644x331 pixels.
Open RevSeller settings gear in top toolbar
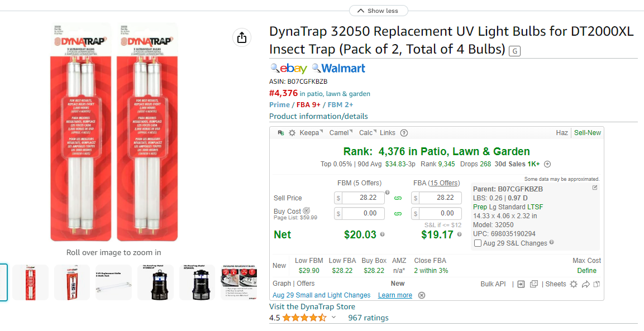[292, 133]
